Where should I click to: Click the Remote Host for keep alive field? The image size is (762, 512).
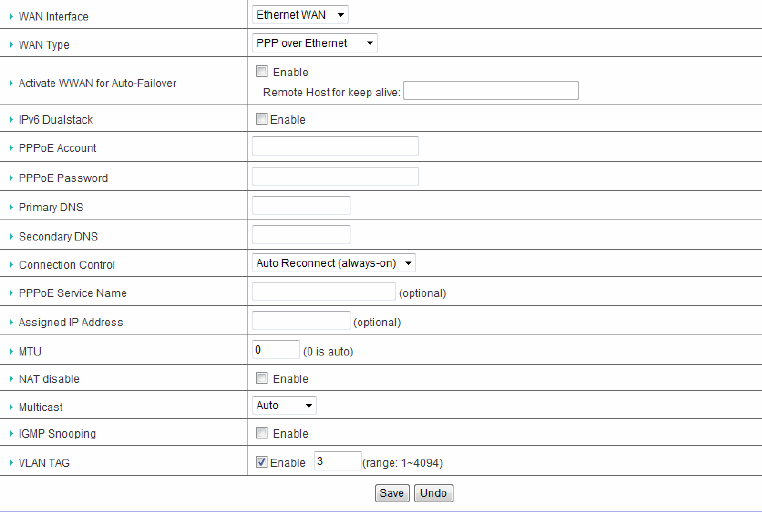[x=491, y=91]
